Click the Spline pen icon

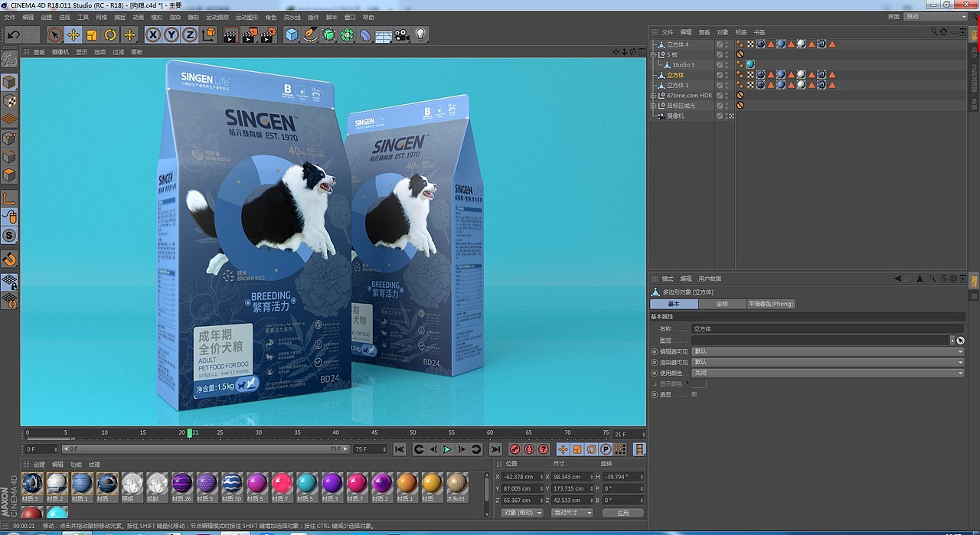[x=310, y=34]
